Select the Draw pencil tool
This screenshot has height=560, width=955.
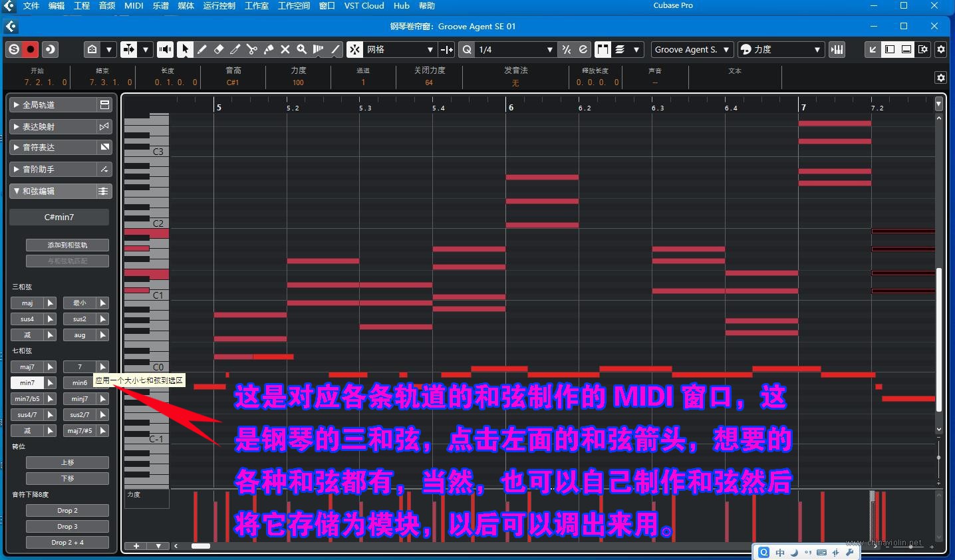click(x=202, y=49)
